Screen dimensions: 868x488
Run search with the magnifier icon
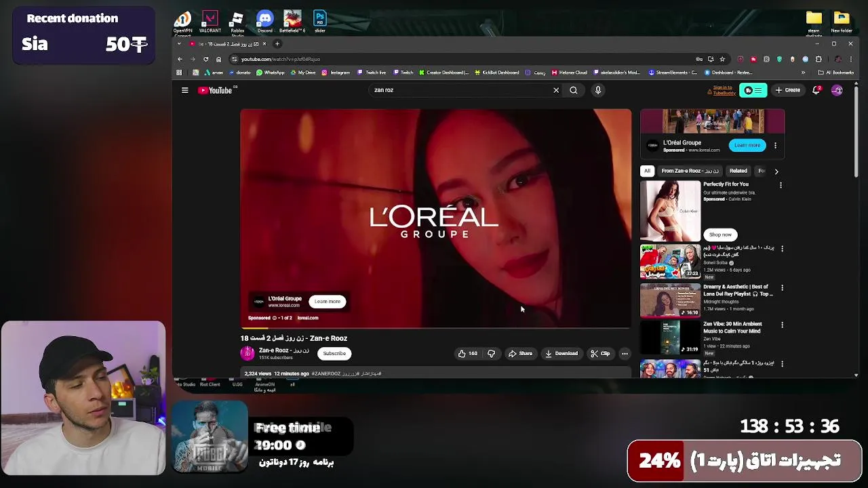click(x=574, y=90)
